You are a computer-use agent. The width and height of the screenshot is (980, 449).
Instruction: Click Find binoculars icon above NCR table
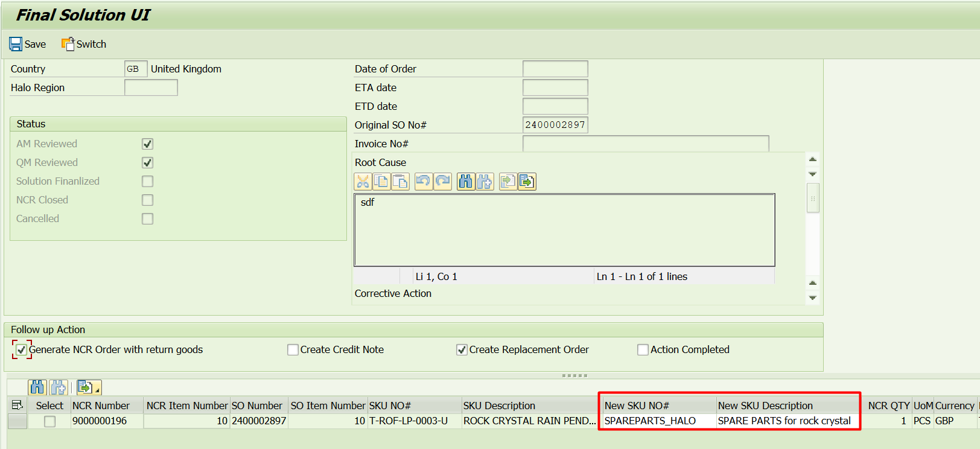[x=37, y=387]
